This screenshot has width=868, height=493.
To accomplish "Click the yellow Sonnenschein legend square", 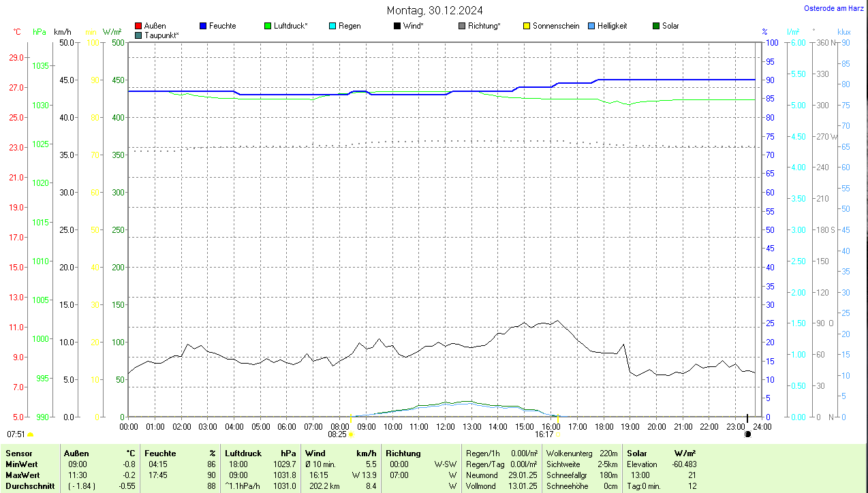I will 527,26.
